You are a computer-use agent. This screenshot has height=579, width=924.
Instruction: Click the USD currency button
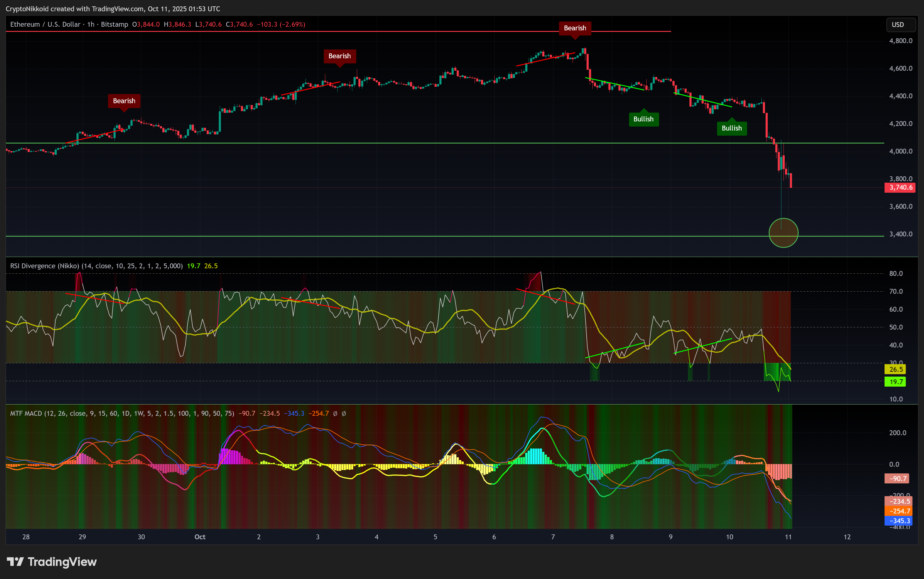(x=901, y=25)
